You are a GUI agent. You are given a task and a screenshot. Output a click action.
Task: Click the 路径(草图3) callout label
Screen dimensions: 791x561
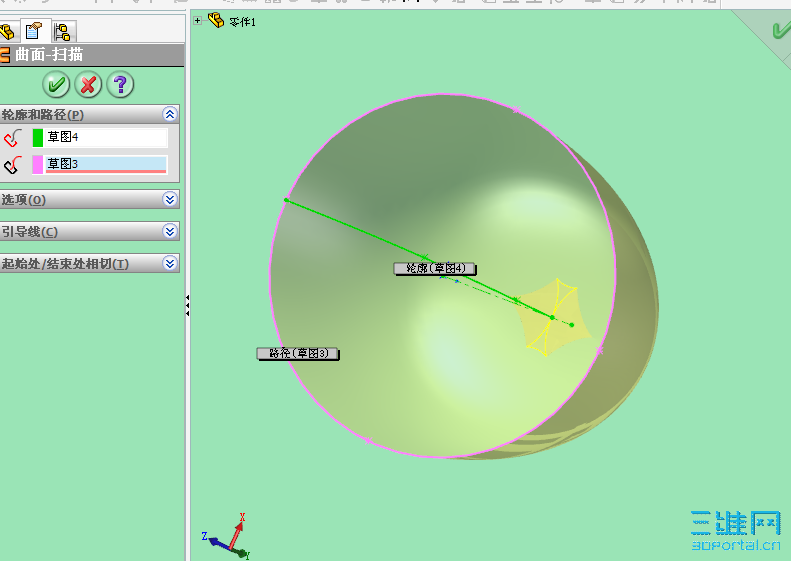(298, 354)
